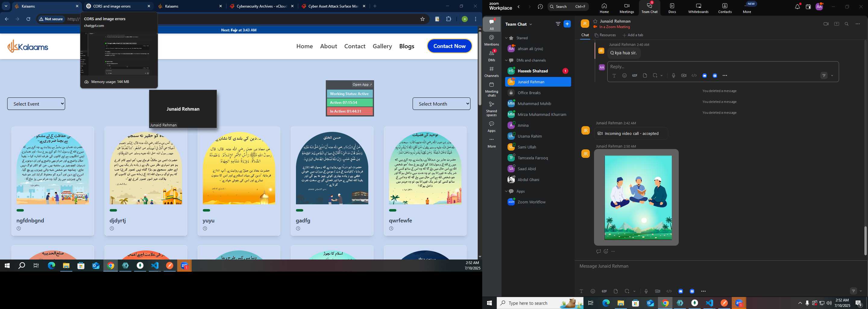Screen dimensions: 868x309
Task: Click filter icon in Team Chat panel
Action: click(x=558, y=24)
